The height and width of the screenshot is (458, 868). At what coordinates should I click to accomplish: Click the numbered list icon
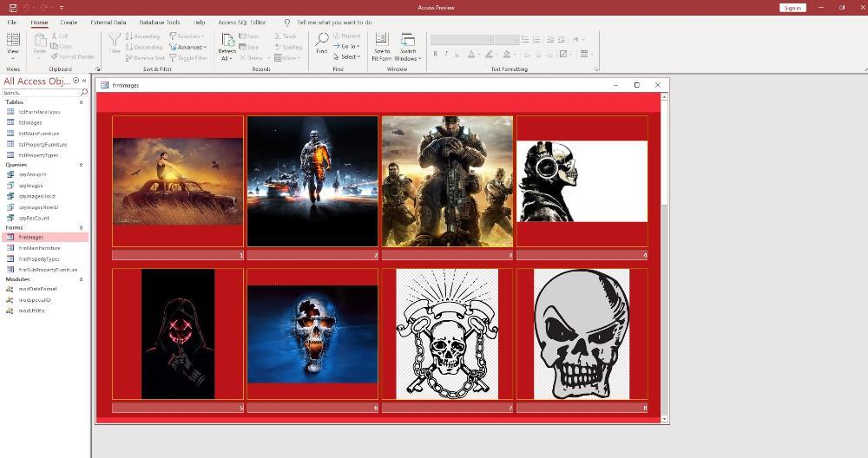point(536,39)
